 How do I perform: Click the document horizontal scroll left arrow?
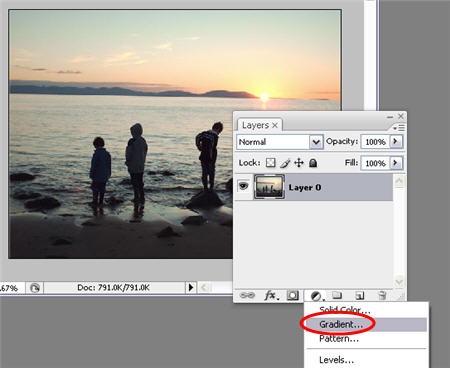[x=205, y=287]
